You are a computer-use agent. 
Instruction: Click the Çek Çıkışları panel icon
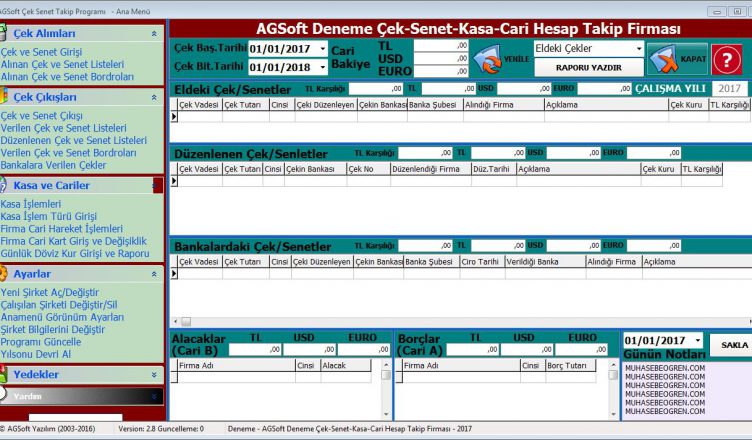(x=3, y=96)
